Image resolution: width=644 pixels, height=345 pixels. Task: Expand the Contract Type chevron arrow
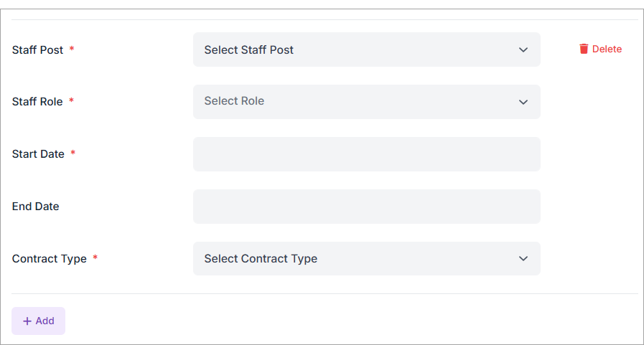click(x=523, y=259)
